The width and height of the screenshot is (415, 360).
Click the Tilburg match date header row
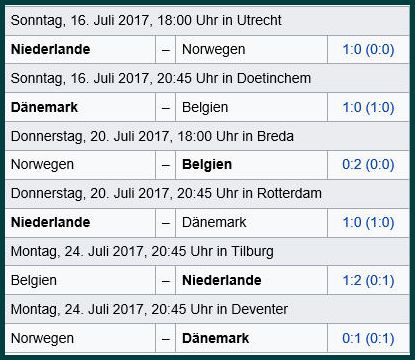[x=207, y=251]
